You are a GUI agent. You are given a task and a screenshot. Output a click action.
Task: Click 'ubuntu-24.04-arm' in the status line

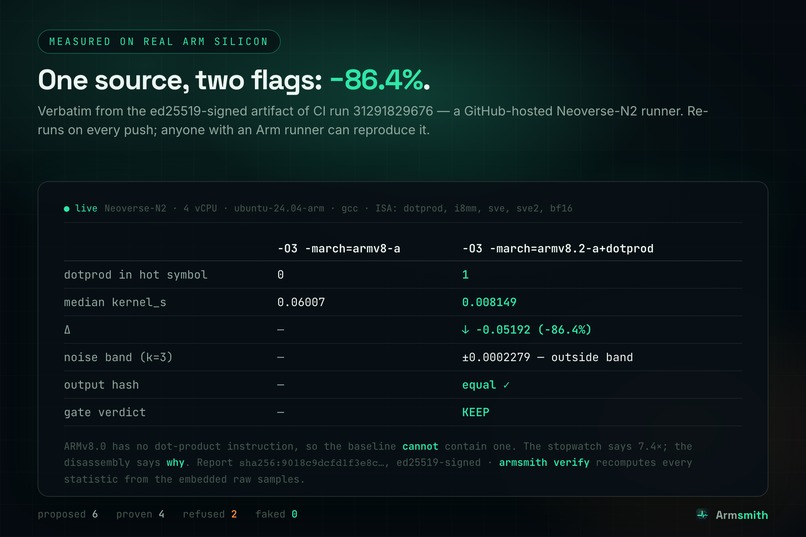click(x=279, y=208)
